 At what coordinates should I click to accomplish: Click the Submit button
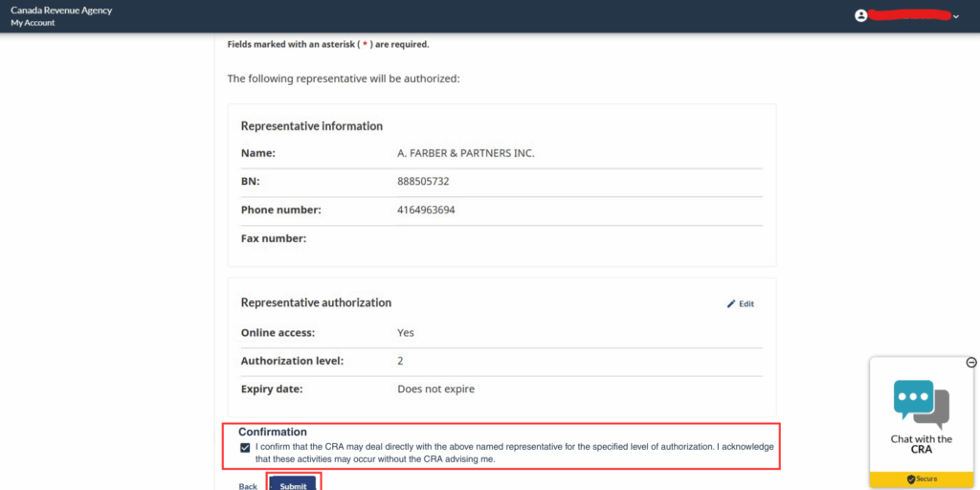[x=294, y=485]
